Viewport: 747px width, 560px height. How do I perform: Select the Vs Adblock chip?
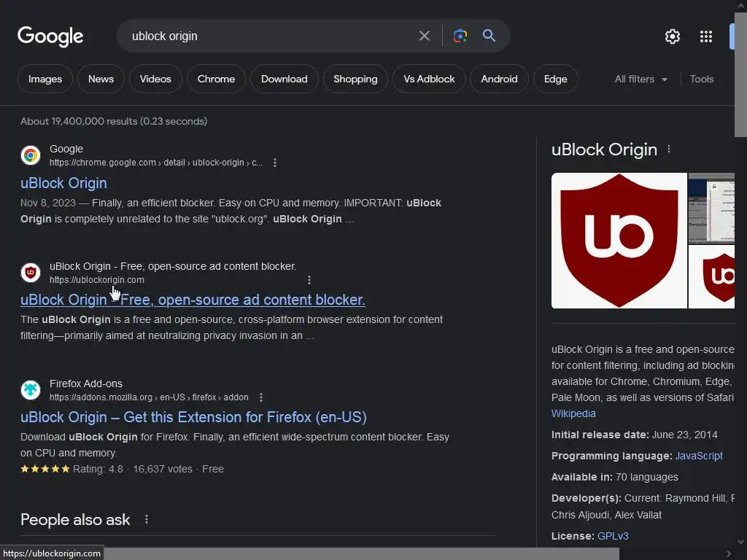click(429, 79)
